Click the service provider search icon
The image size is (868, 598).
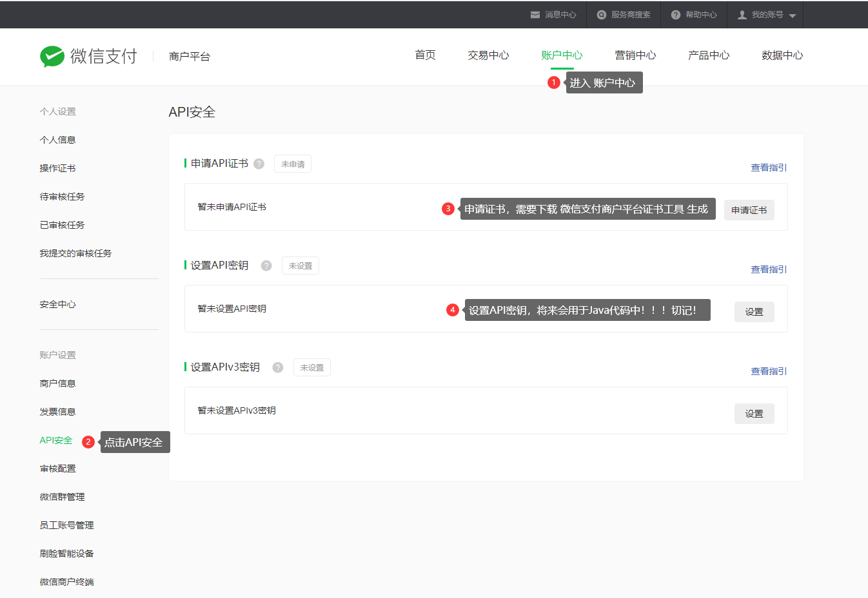pos(602,15)
